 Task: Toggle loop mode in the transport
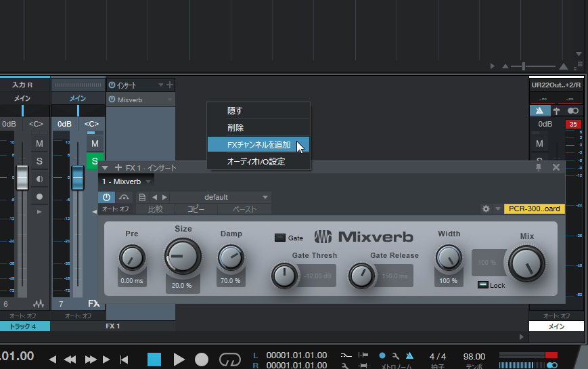(229, 360)
